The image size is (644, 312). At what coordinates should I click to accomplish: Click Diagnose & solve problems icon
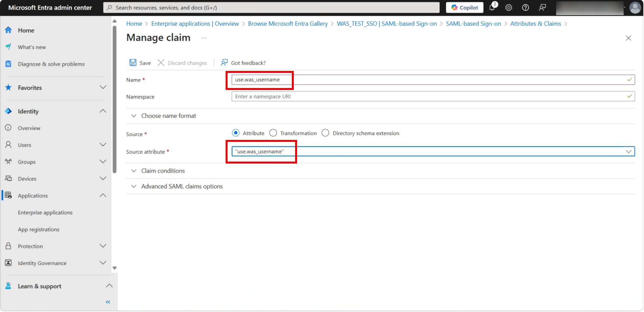(9, 64)
